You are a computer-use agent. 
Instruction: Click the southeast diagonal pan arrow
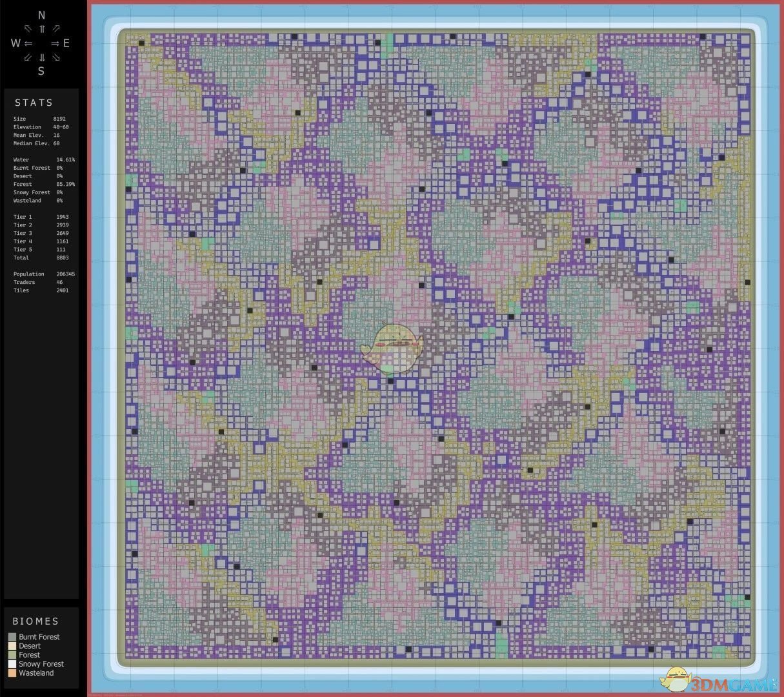pos(57,57)
